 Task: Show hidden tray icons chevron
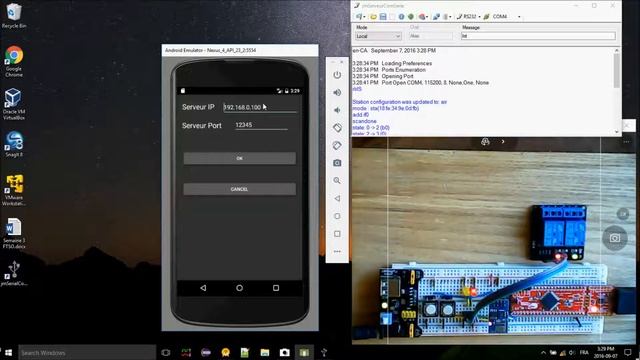[543, 353]
